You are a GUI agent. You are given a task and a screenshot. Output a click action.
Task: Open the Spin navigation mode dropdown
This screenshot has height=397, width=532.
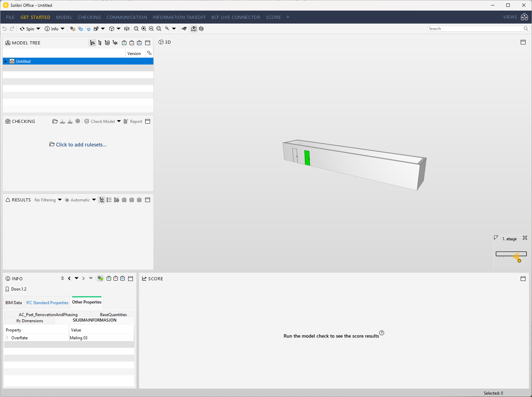point(38,29)
